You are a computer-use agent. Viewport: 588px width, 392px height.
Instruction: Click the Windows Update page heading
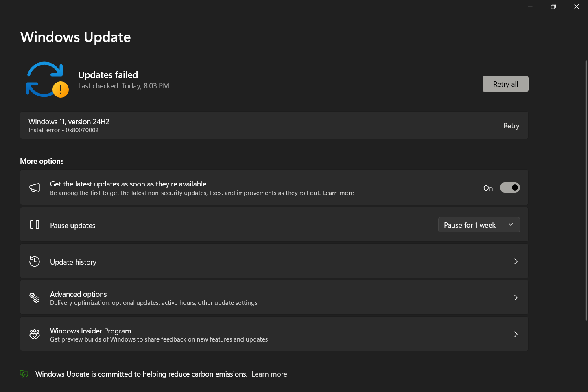click(76, 37)
